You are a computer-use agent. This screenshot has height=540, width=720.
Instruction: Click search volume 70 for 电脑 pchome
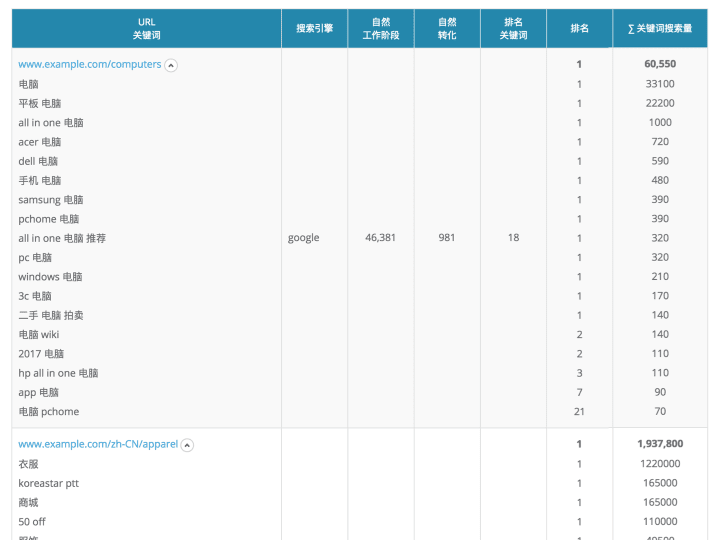pyautogui.click(x=660, y=411)
